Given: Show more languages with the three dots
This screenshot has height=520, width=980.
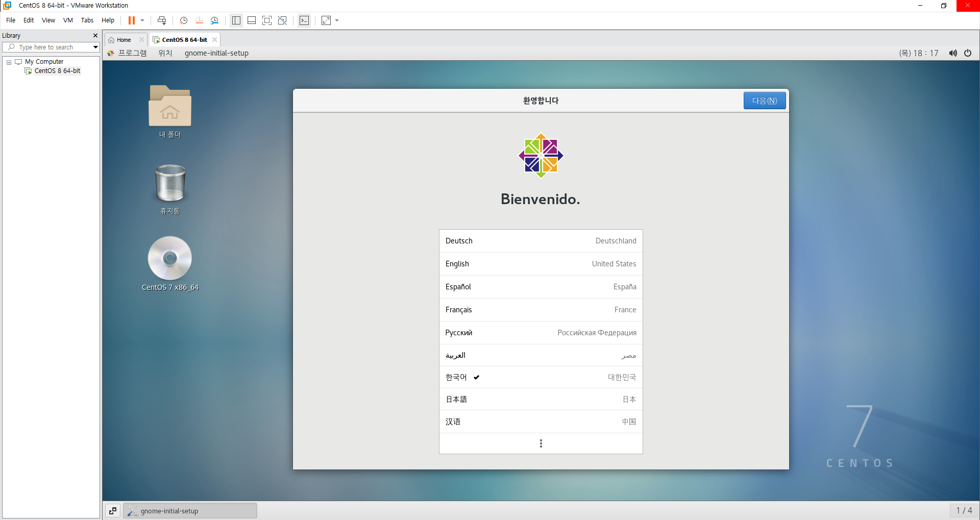Looking at the screenshot, I should click(541, 443).
